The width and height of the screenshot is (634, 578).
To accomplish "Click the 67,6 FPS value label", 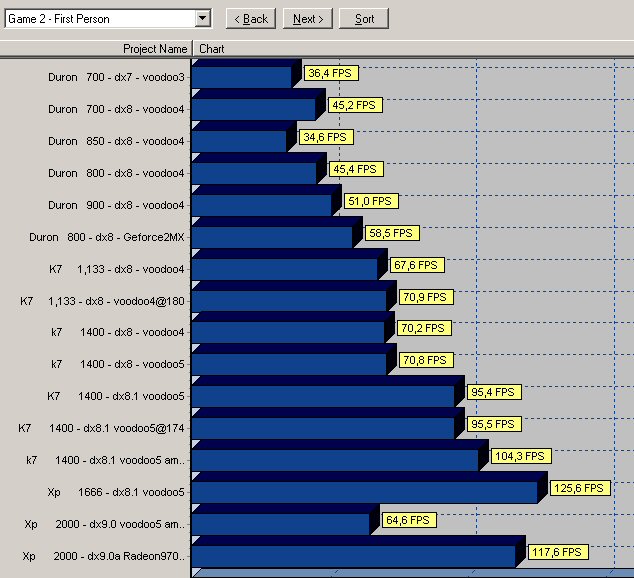I will click(417, 265).
